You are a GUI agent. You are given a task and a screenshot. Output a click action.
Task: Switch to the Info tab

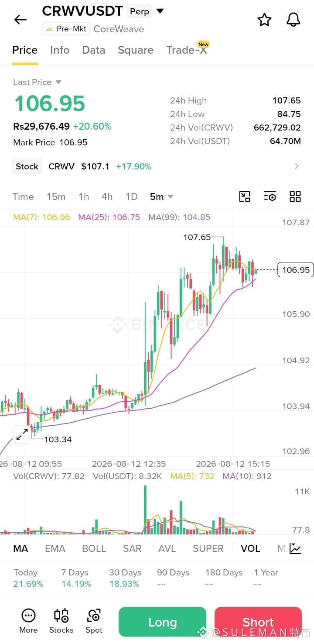[60, 50]
